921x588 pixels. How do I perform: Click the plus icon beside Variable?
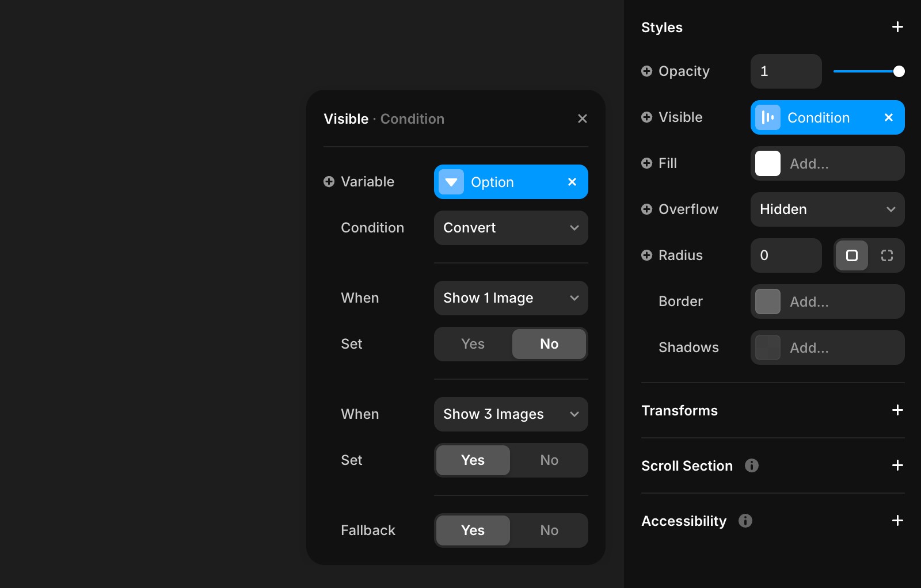tap(329, 181)
